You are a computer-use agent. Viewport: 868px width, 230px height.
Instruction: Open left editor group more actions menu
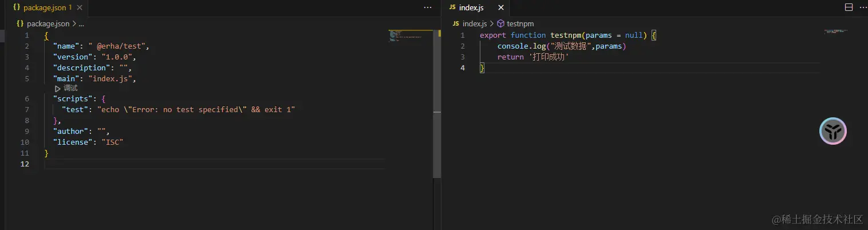tap(428, 7)
